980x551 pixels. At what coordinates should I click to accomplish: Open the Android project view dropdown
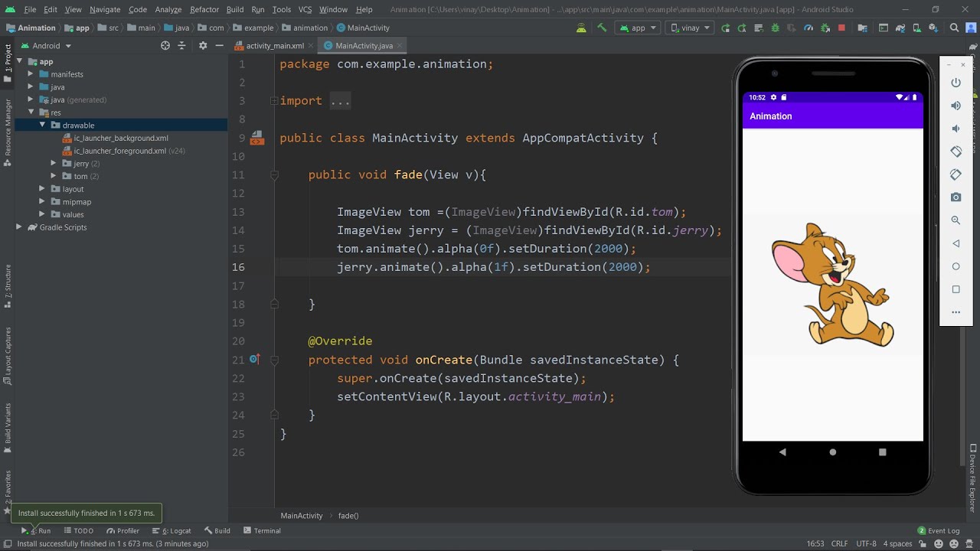coord(46,46)
